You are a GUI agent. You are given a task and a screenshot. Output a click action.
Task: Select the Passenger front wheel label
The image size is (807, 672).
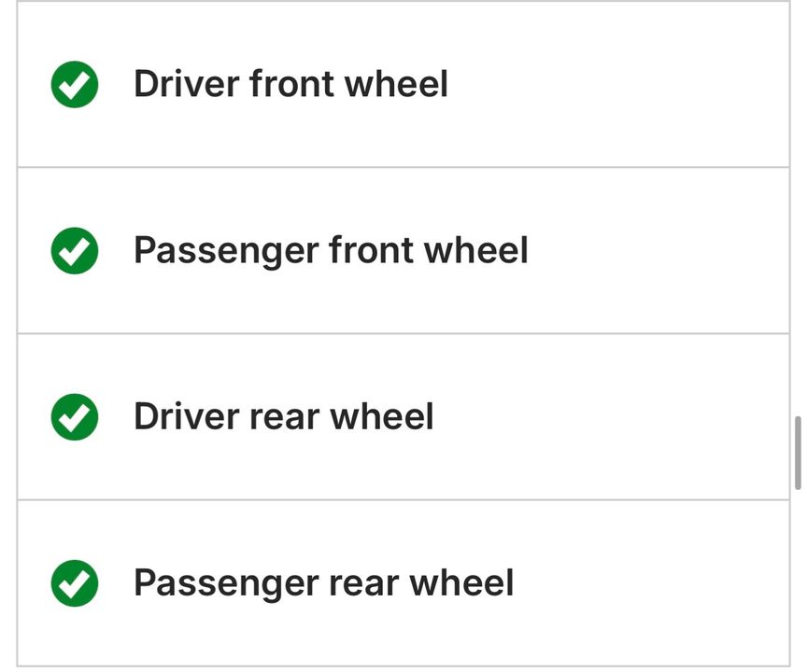tap(331, 250)
